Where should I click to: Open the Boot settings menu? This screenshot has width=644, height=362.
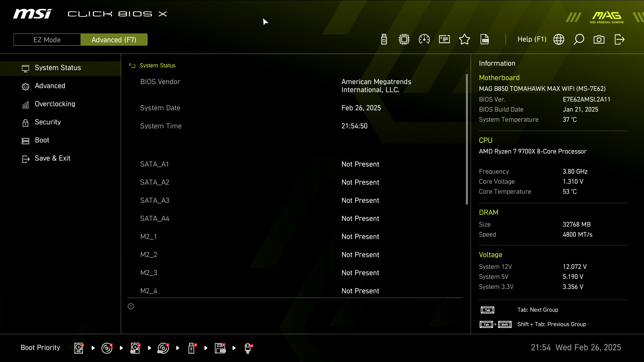tap(42, 140)
